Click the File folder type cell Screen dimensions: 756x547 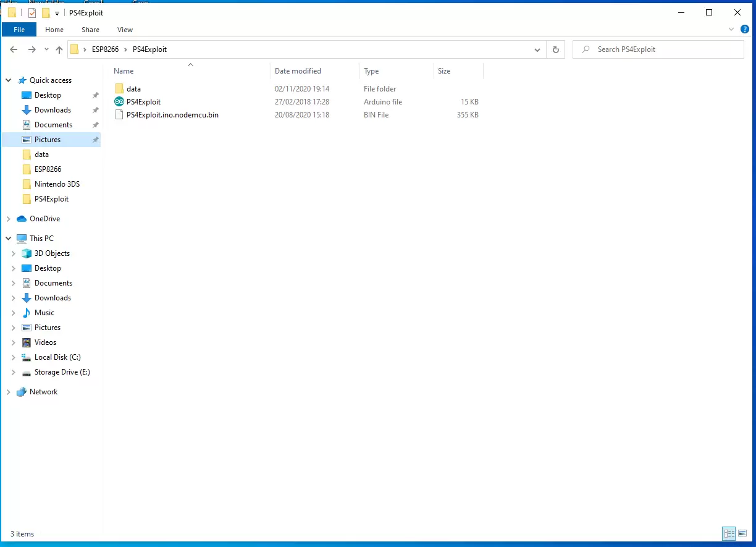380,89
